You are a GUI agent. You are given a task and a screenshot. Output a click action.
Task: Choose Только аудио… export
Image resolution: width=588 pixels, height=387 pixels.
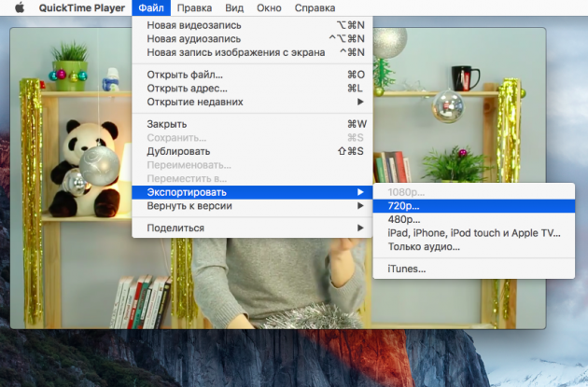pos(474,246)
